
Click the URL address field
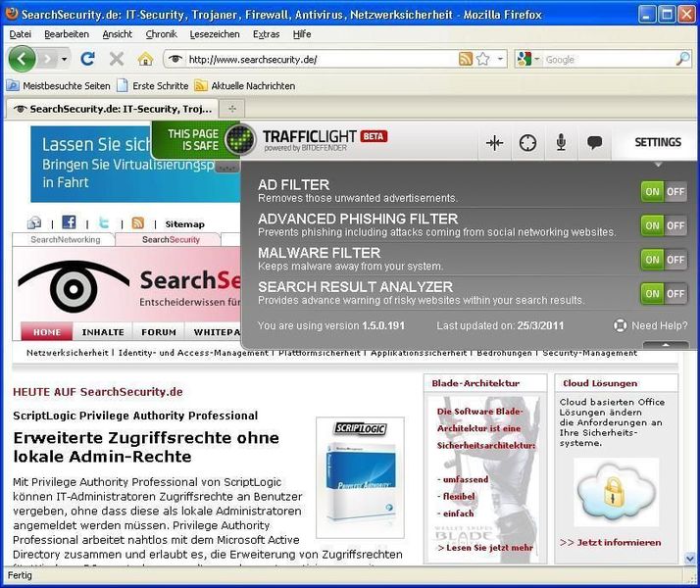pos(322,59)
